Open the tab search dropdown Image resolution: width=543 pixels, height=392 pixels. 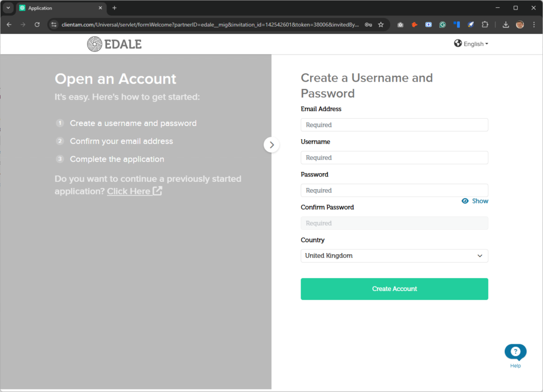pos(8,8)
